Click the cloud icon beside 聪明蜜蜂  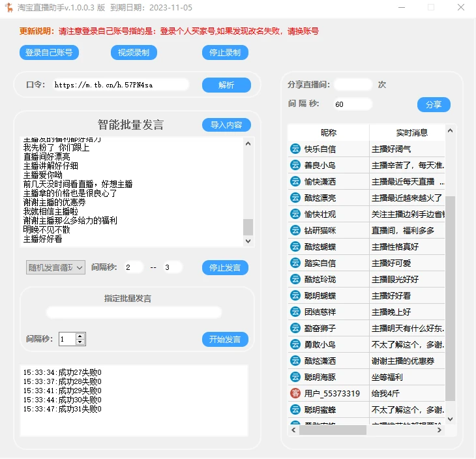pyautogui.click(x=295, y=409)
